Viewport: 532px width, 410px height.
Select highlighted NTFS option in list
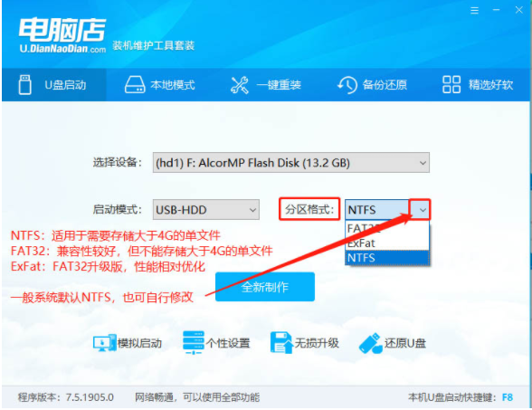pyautogui.click(x=387, y=258)
